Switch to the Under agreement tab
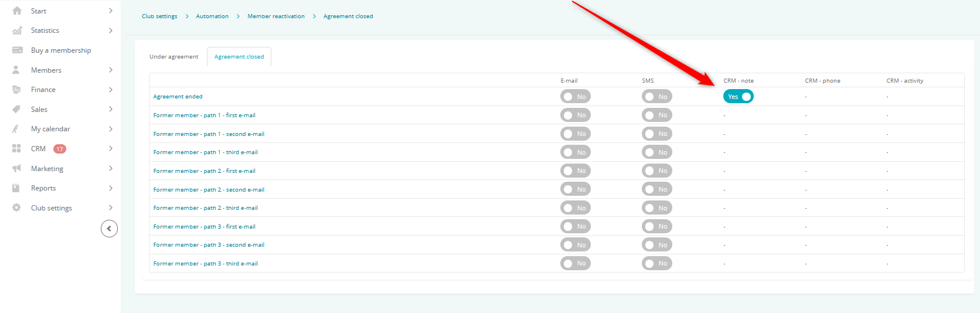The width and height of the screenshot is (980, 313). (174, 57)
